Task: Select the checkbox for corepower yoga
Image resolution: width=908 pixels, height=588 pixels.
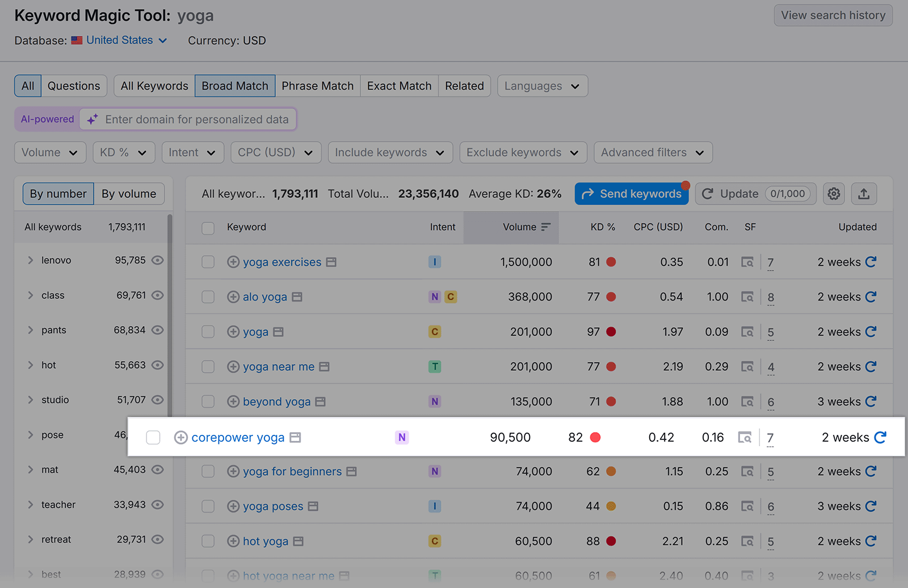Action: (x=153, y=437)
